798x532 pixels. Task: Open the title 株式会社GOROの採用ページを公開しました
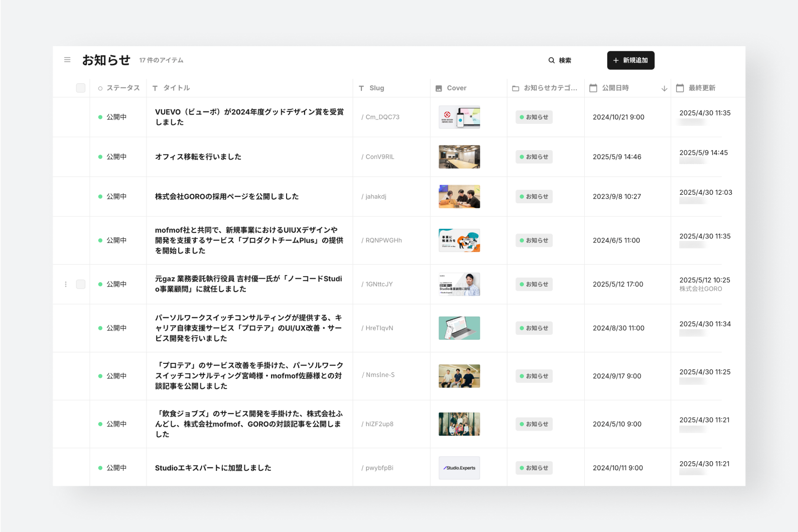(x=227, y=196)
